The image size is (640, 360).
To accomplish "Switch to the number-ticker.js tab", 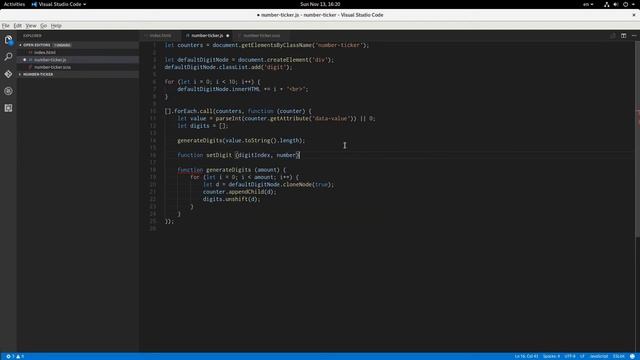I will 207,36.
